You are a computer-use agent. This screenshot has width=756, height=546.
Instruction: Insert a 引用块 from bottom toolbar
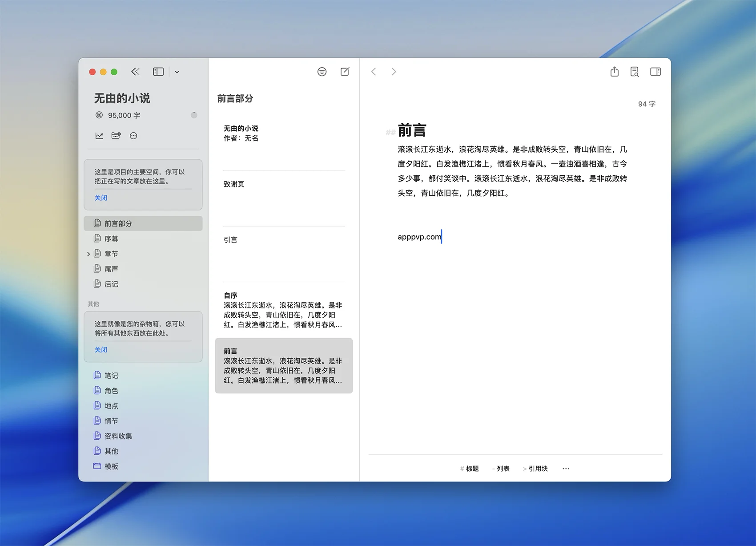coord(535,469)
